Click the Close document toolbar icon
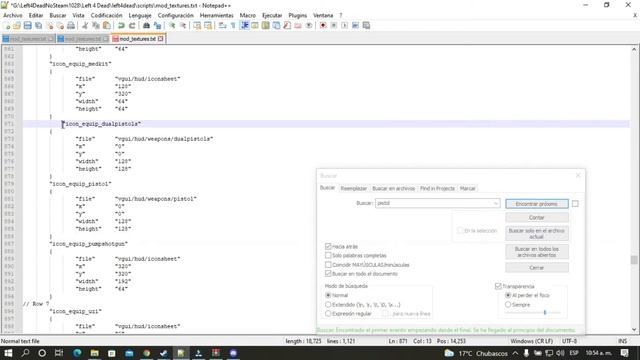 click(49, 25)
